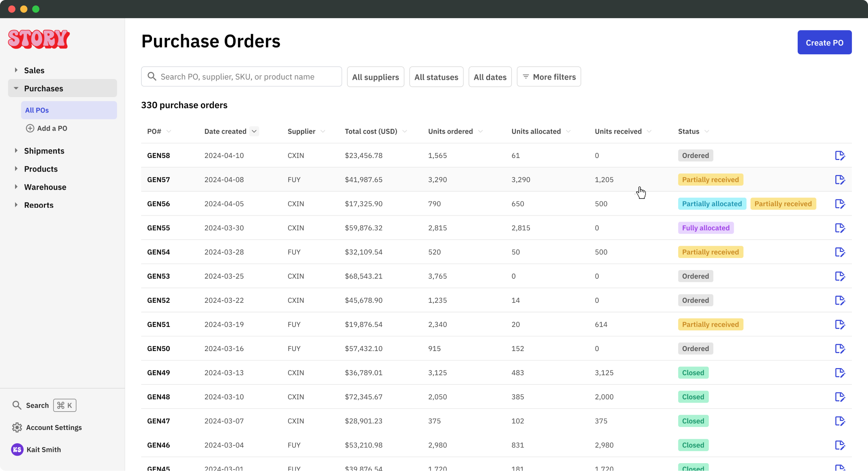Open edit icon for GEN49 row
This screenshot has width=868, height=471.
[840, 373]
